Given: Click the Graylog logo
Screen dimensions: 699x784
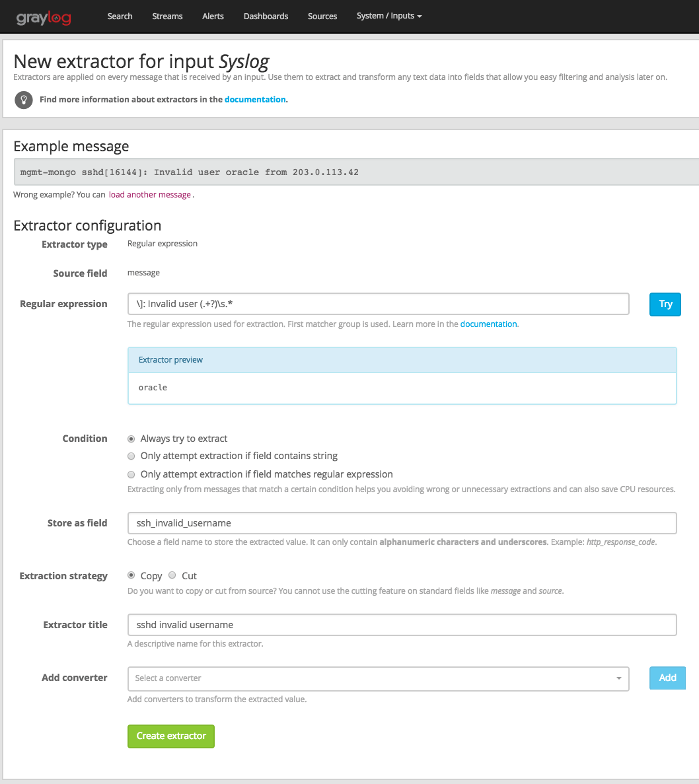Looking at the screenshot, I should [44, 17].
